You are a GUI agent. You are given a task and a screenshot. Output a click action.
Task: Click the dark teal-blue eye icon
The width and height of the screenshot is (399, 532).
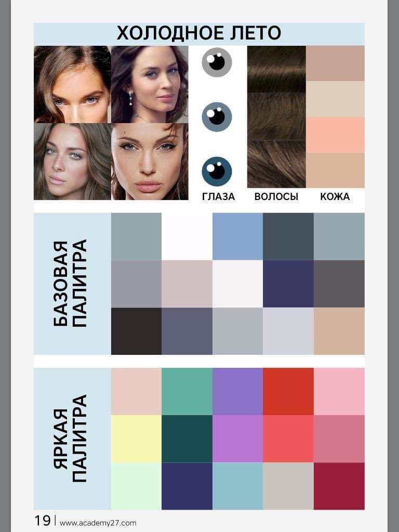pyautogui.click(x=217, y=171)
